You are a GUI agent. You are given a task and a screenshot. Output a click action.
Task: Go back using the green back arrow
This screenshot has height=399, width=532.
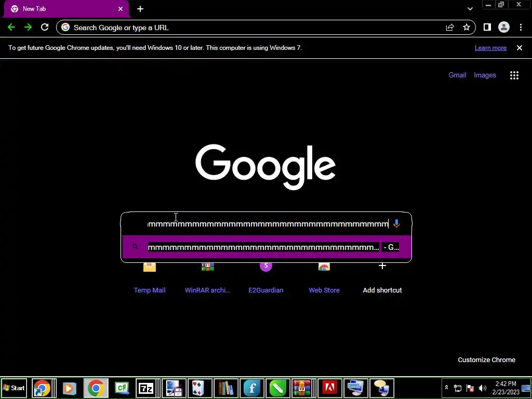click(11, 28)
